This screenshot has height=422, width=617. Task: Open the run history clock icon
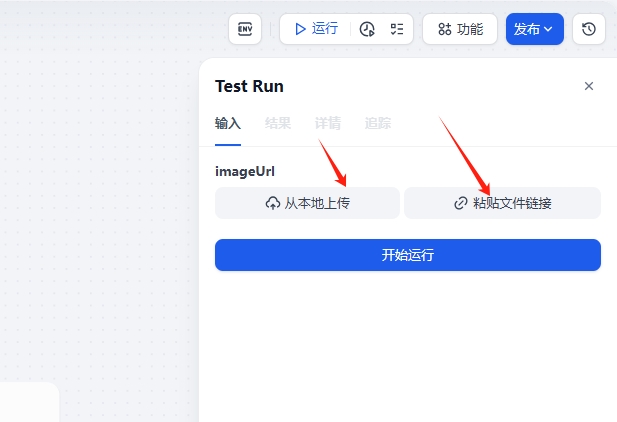coord(367,29)
